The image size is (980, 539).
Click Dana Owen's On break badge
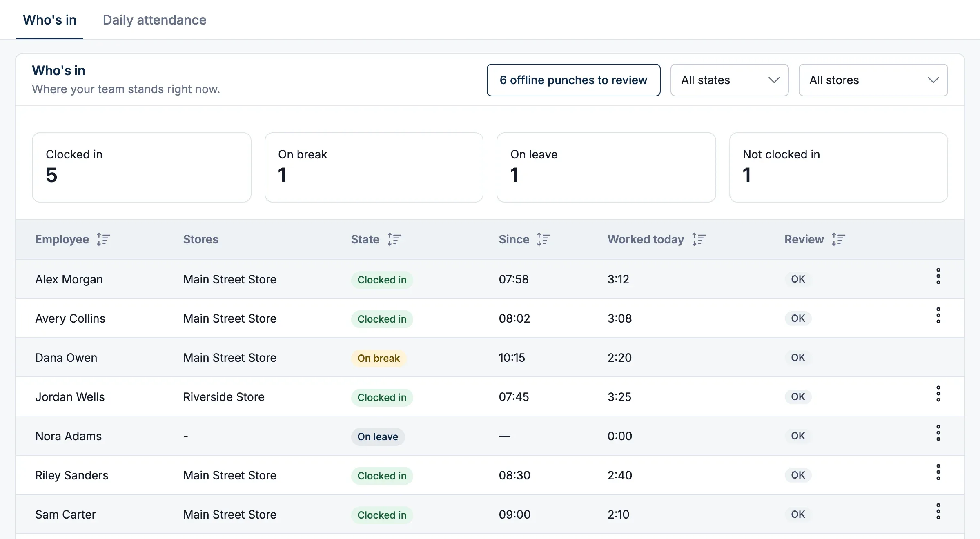click(379, 359)
